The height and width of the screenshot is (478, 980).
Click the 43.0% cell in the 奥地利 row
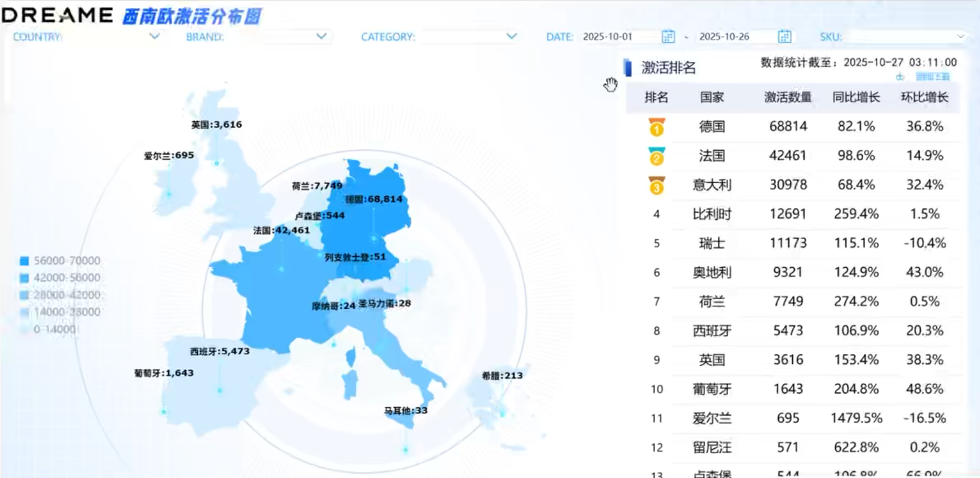point(924,272)
